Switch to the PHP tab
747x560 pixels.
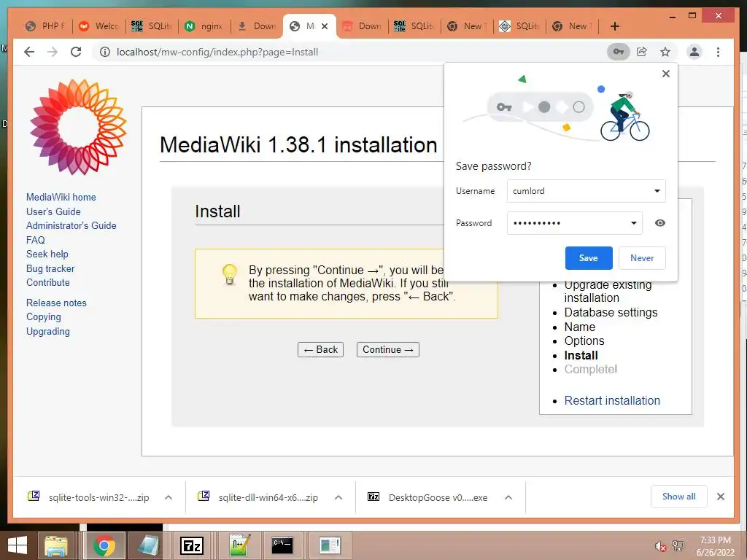click(46, 26)
